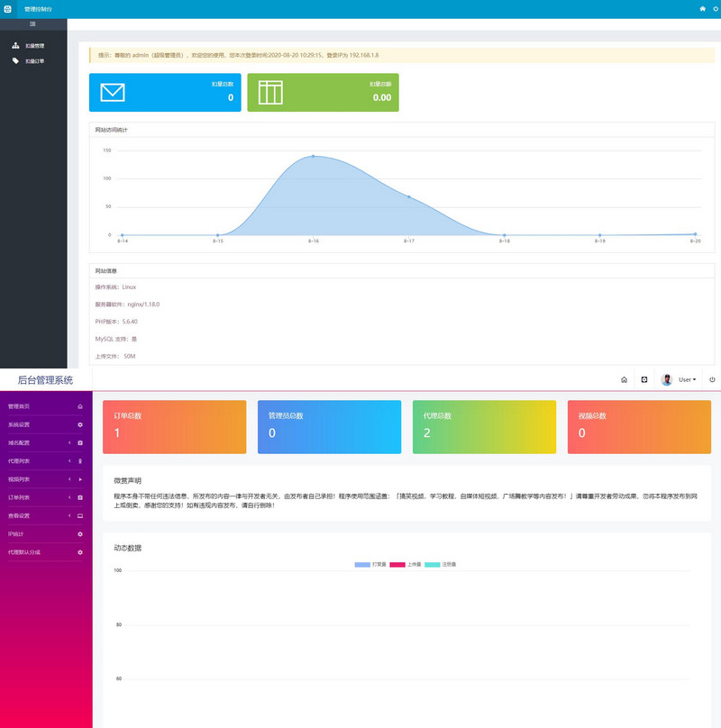Click the fullscreen icon in the white header

pyautogui.click(x=643, y=380)
